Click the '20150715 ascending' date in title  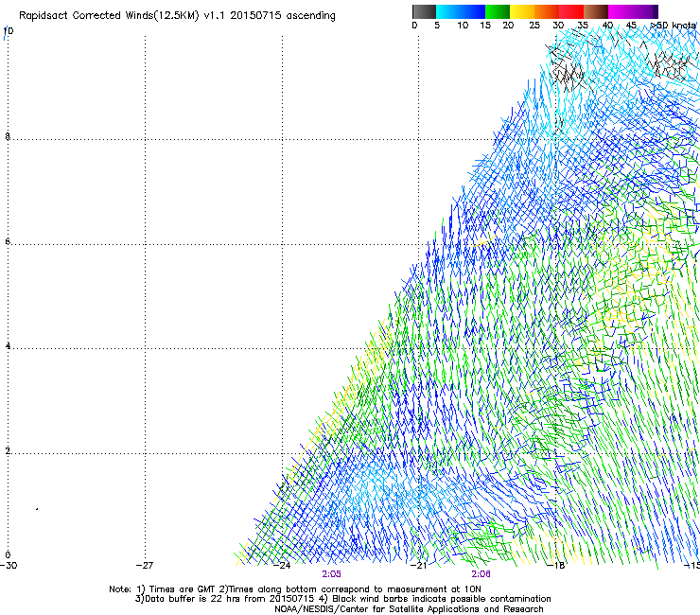tap(283, 15)
